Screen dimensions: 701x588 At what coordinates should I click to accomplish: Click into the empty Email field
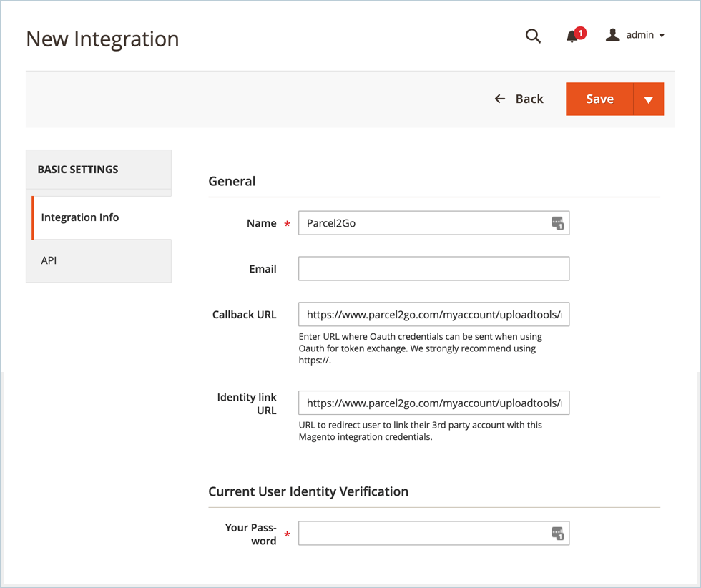coord(433,269)
